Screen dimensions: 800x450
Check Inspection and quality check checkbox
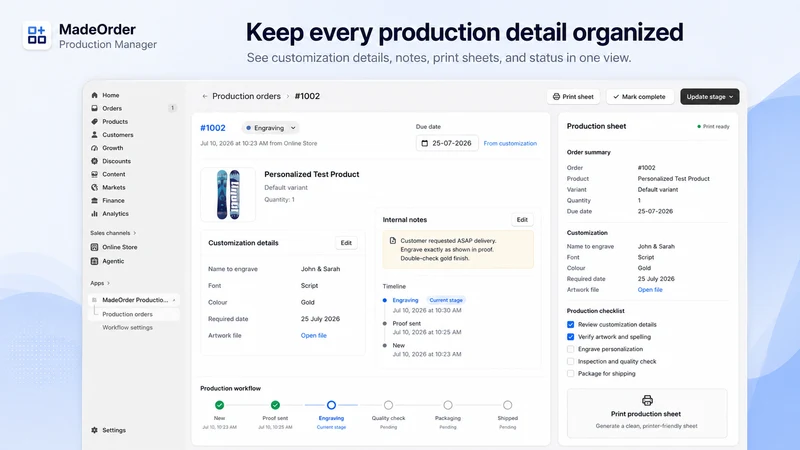click(x=570, y=361)
